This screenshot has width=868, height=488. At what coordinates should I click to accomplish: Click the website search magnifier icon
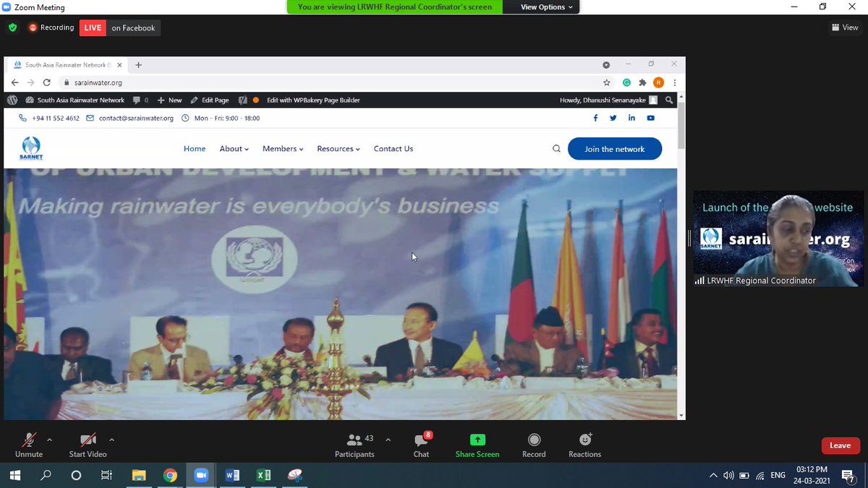(x=556, y=149)
